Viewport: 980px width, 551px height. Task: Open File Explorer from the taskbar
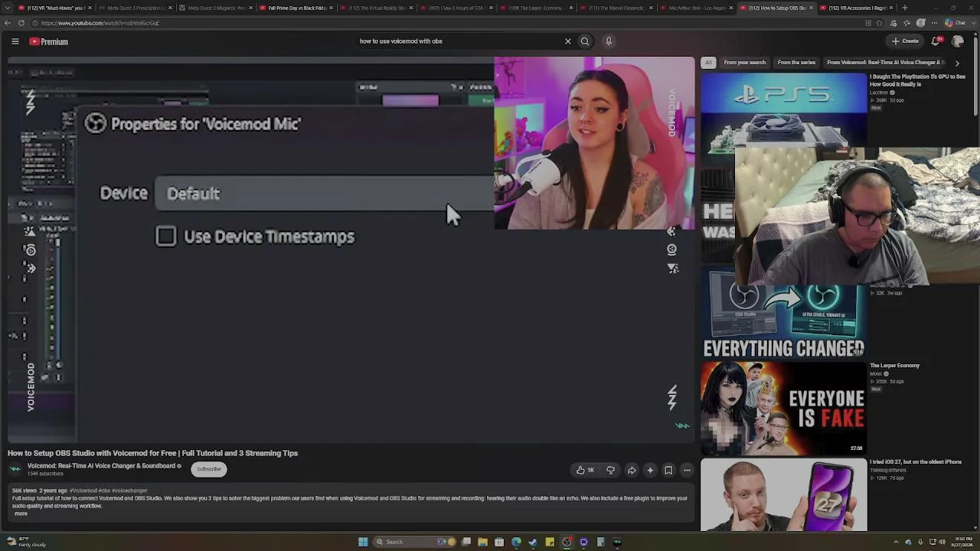[482, 542]
